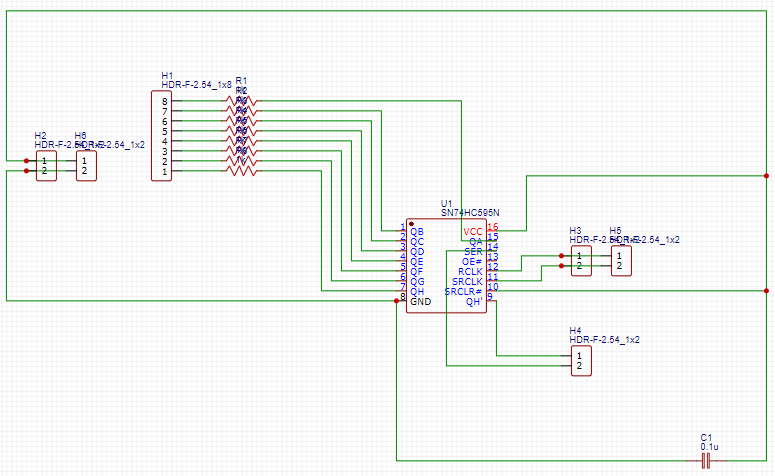Click the bottom resistor on H1 pin 1

pyautogui.click(x=241, y=171)
